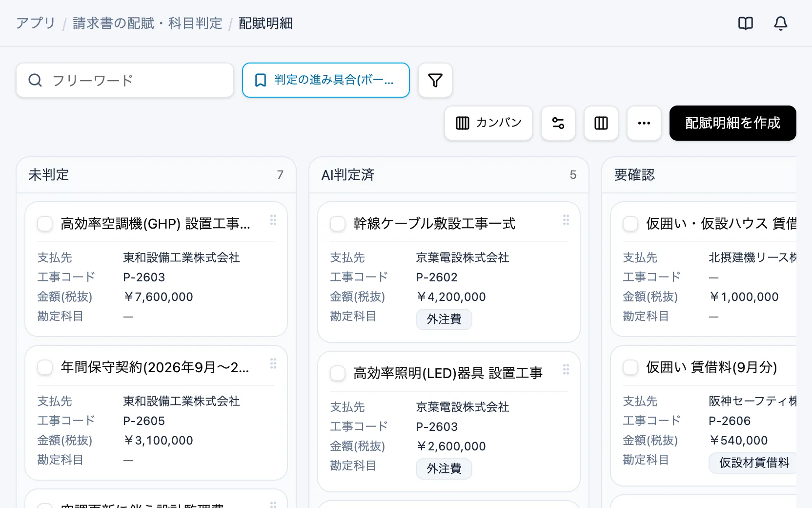Image resolution: width=812 pixels, height=508 pixels.
Task: Click 工事コード value P-2605
Action: pyautogui.click(x=144, y=421)
